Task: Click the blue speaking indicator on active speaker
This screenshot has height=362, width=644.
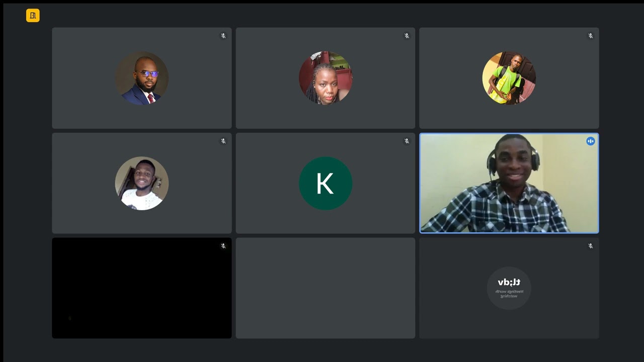Action: tap(591, 141)
